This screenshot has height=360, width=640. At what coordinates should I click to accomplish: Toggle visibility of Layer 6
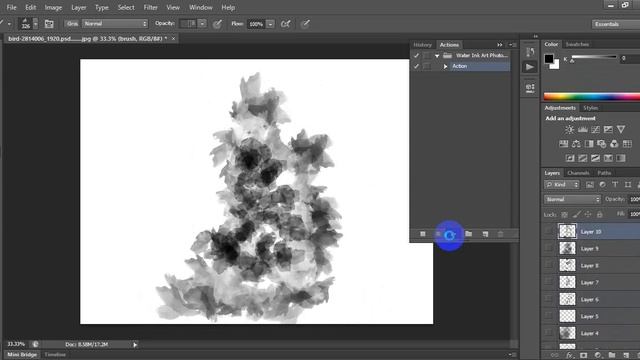coord(548,299)
